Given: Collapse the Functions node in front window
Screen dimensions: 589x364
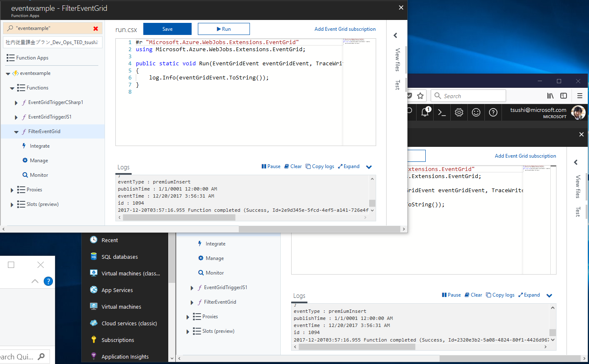Looking at the screenshot, I should (12, 88).
